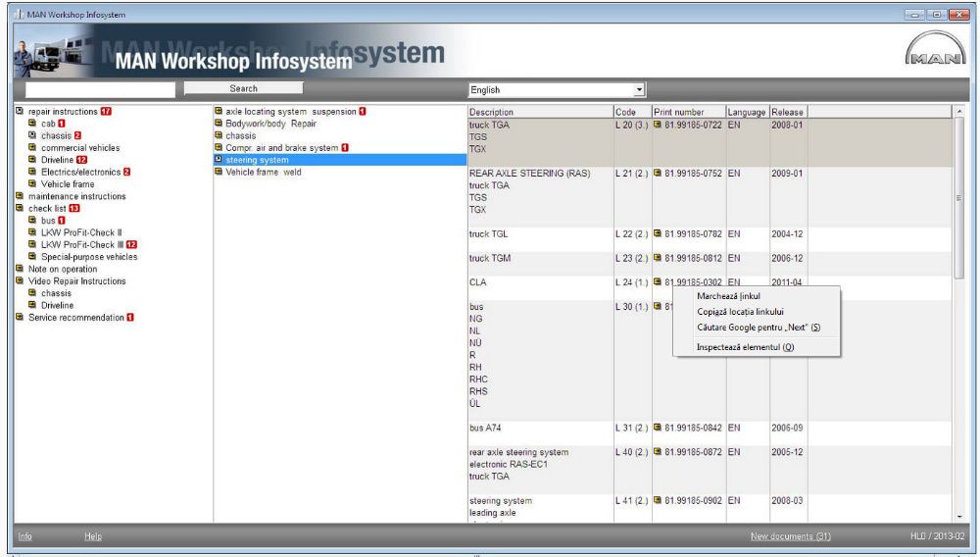The image size is (980, 557).
Task: Click the icon beside Note on operation
Action: (x=20, y=269)
